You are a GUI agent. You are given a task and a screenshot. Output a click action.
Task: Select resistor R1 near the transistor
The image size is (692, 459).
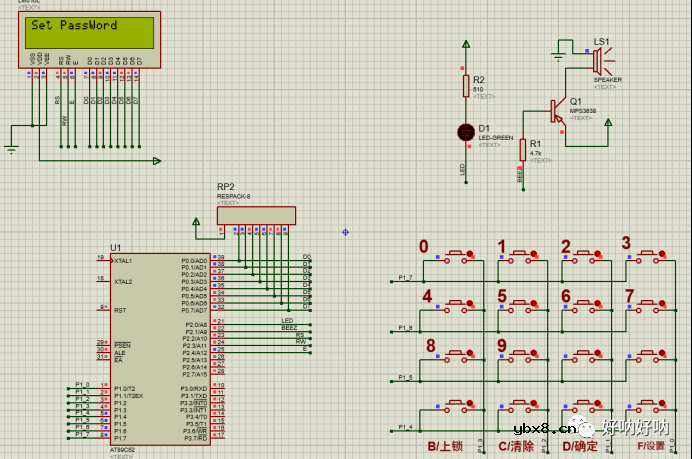click(522, 149)
